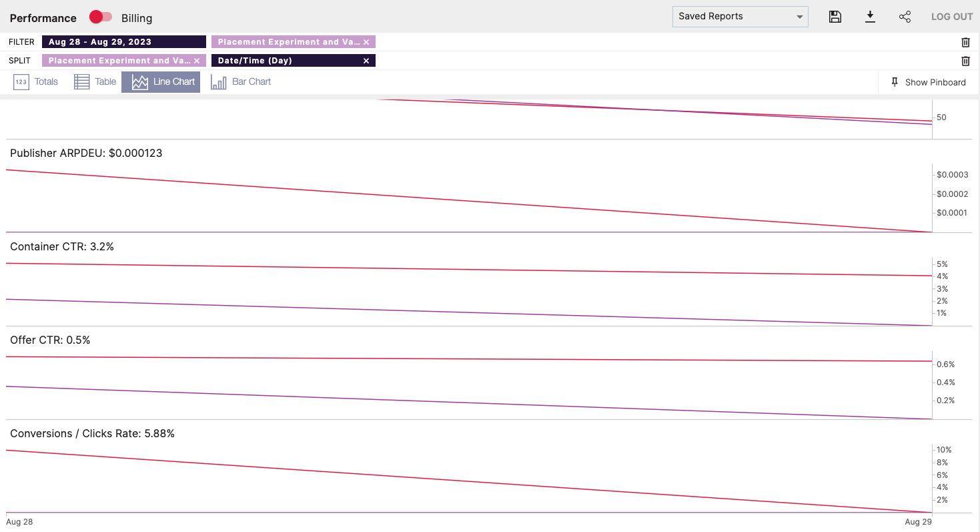980x532 pixels.
Task: Click the FILTER row label
Action: 21,42
